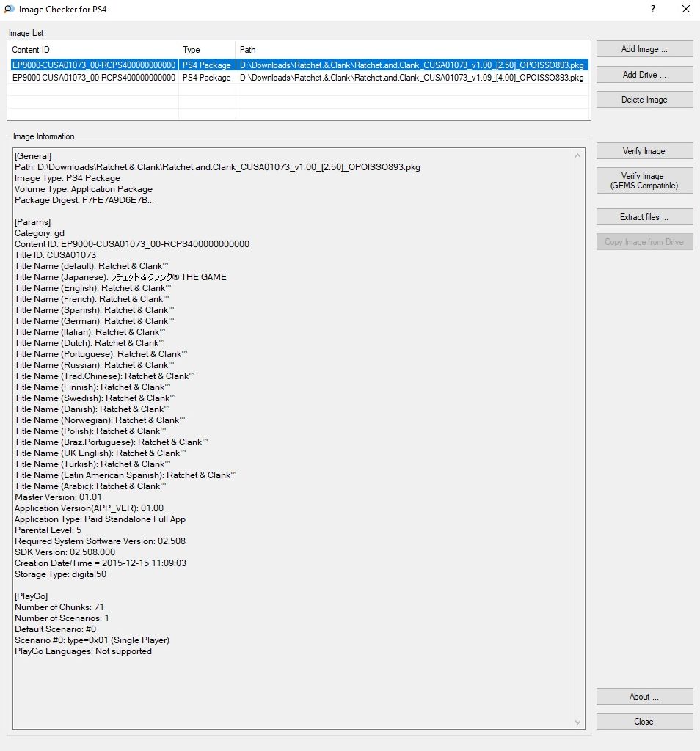Click the Image Checker app icon in title bar
The image size is (700, 751).
pyautogui.click(x=9, y=9)
